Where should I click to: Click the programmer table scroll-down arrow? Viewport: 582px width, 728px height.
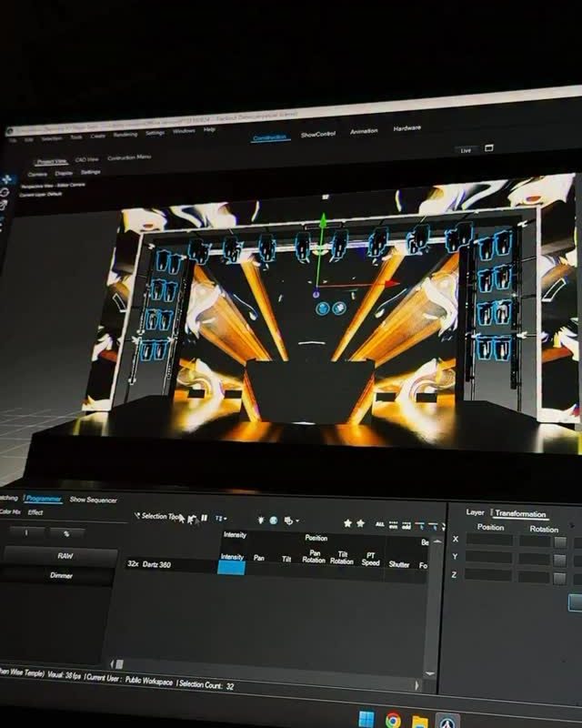[430, 673]
